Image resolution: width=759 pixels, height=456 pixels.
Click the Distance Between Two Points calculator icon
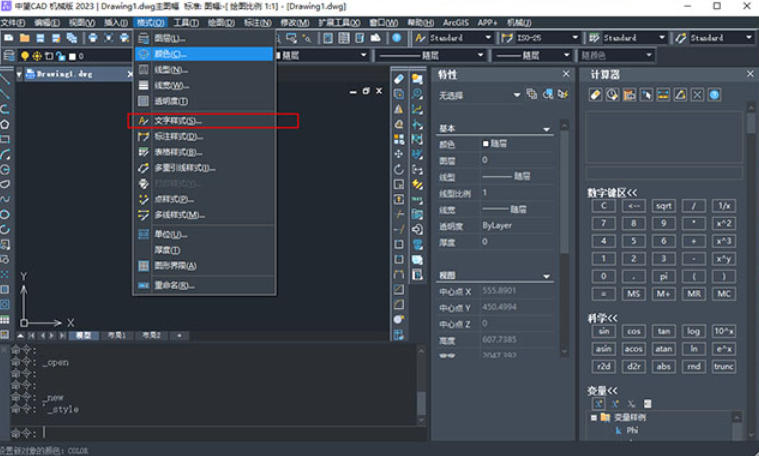pyautogui.click(x=663, y=95)
